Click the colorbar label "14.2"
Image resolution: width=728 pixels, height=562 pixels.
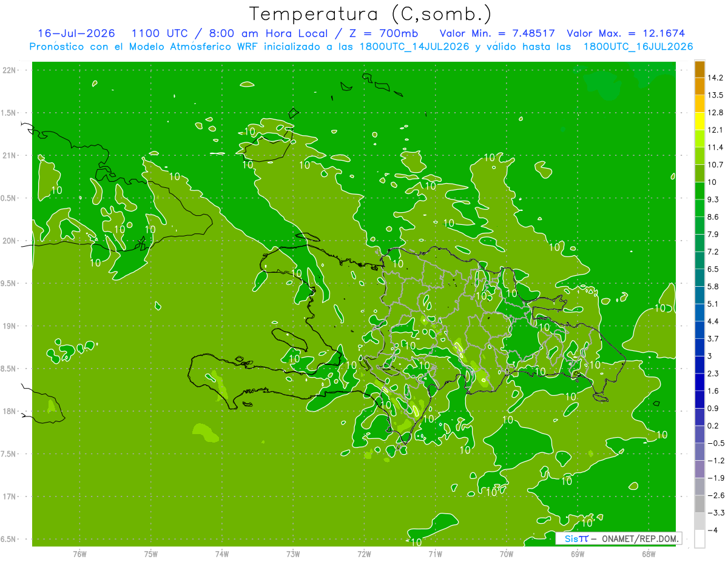pyautogui.click(x=715, y=78)
